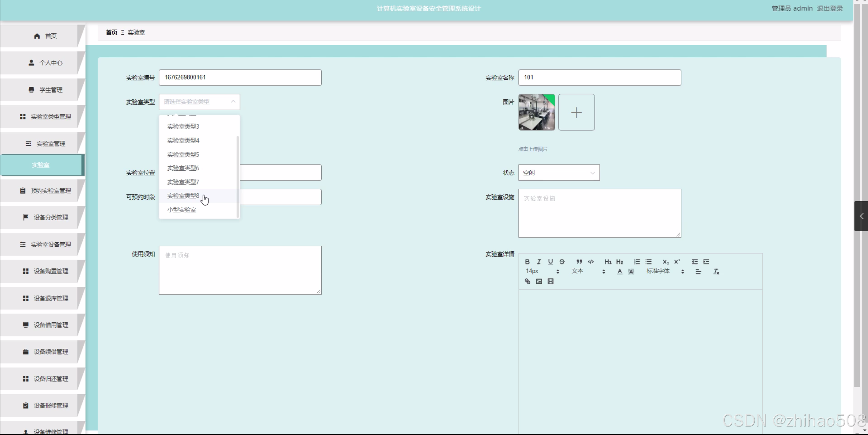The image size is (868, 435).
Task: Toggle superscript formatting in the editor
Action: 677,262
